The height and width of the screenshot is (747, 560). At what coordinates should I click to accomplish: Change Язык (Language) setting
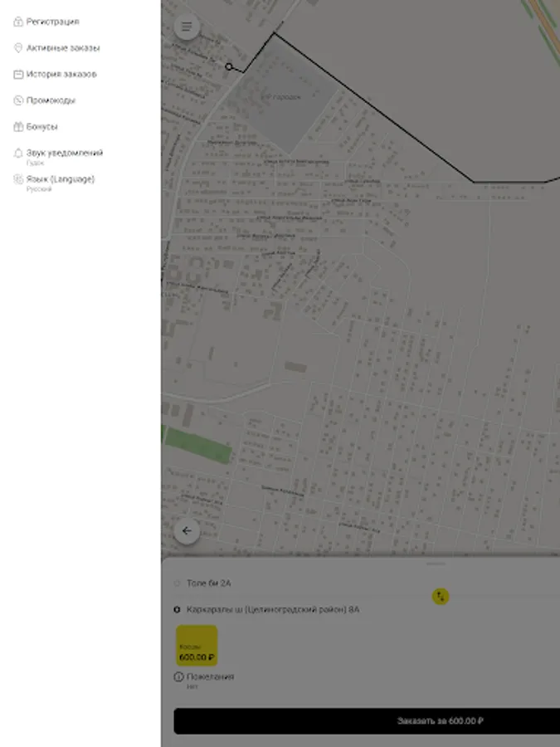click(80, 183)
